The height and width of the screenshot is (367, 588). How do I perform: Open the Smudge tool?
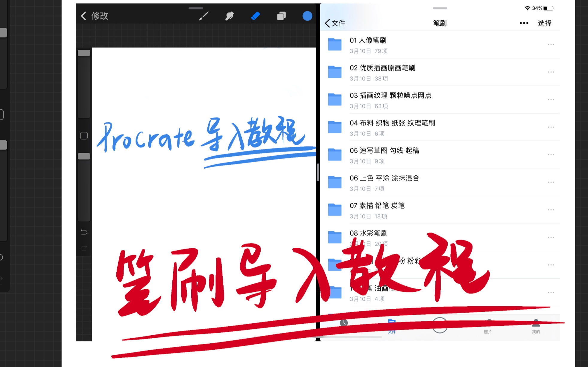tap(229, 16)
